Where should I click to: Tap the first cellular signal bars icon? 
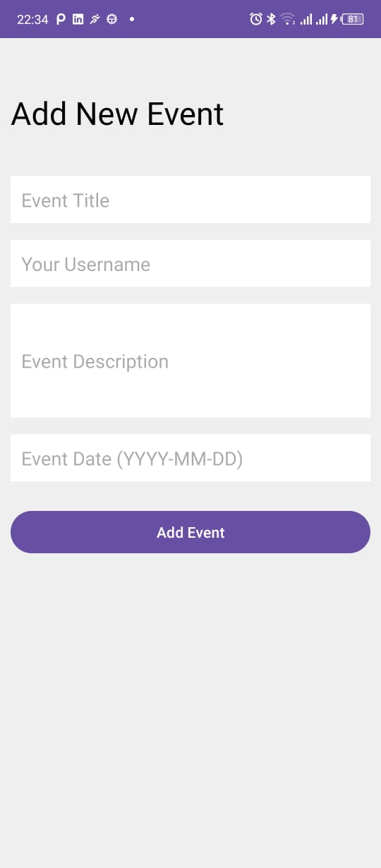pyautogui.click(x=306, y=19)
